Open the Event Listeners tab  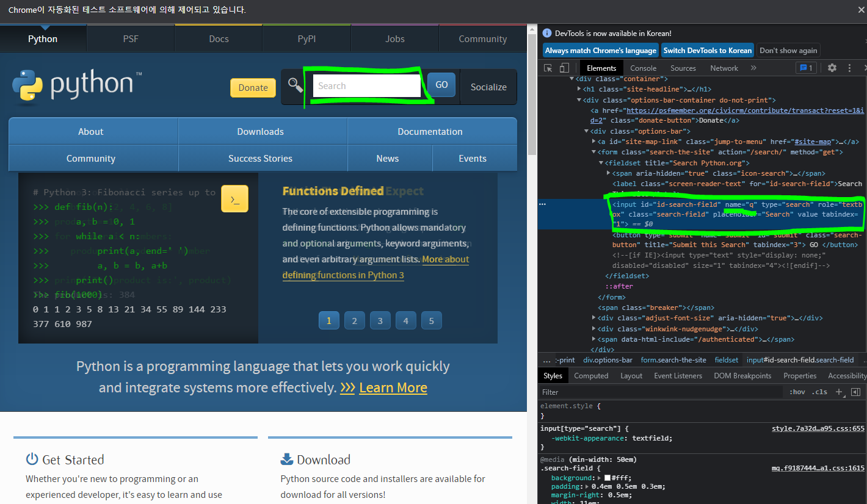(678, 376)
